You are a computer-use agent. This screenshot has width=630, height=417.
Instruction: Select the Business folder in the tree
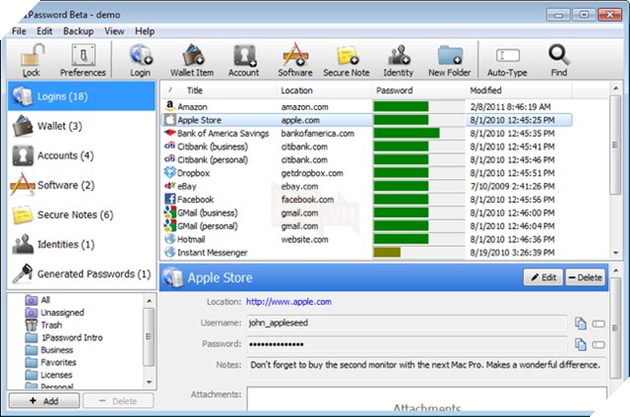click(x=58, y=351)
